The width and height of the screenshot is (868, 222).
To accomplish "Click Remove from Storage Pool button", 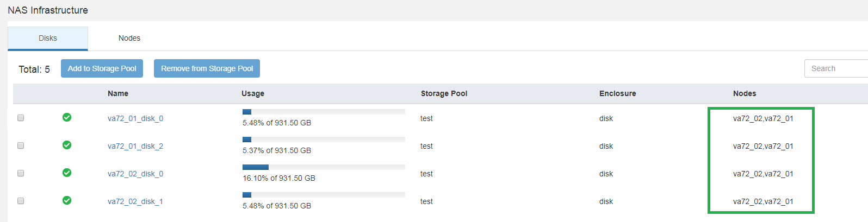I will pos(207,68).
